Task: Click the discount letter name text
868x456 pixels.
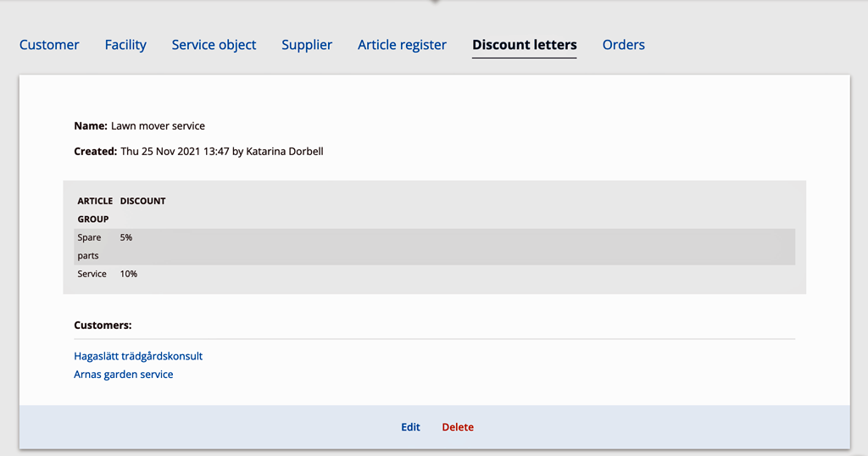Action: click(x=158, y=126)
